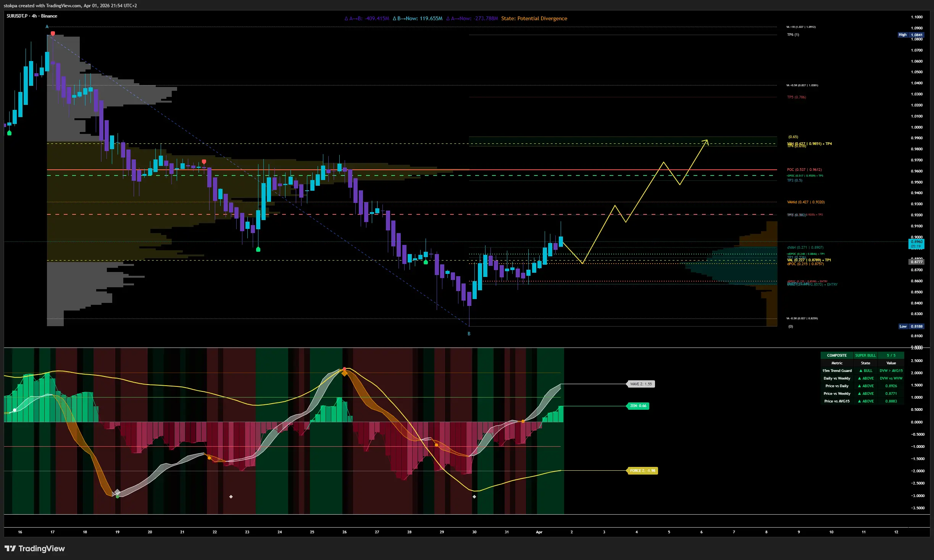Click the yellow arrowhead of the projection path
Screen dimensions: 934x560
click(x=707, y=142)
